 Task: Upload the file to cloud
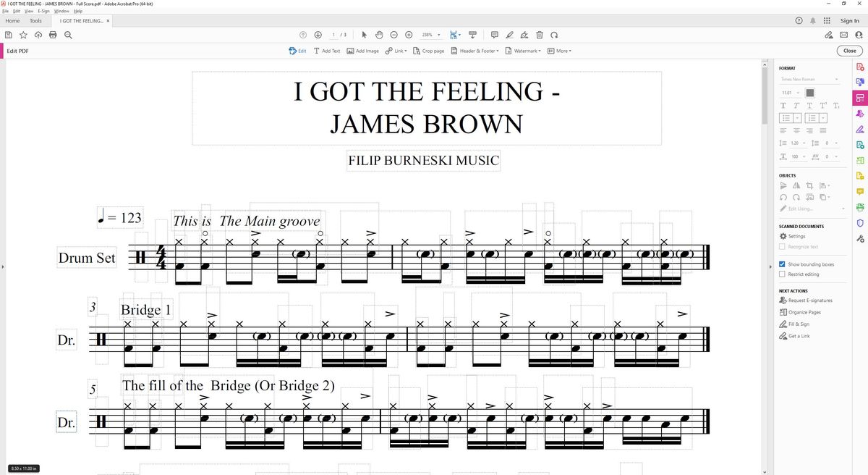point(38,35)
